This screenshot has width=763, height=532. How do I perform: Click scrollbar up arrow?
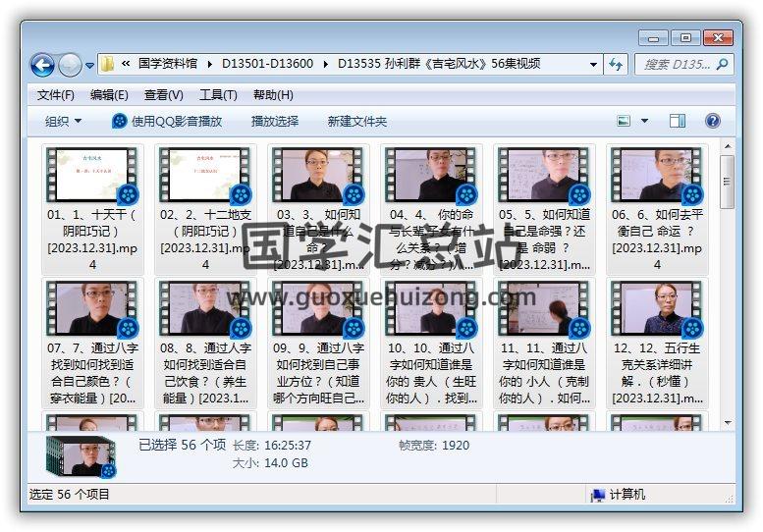pyautogui.click(x=728, y=146)
